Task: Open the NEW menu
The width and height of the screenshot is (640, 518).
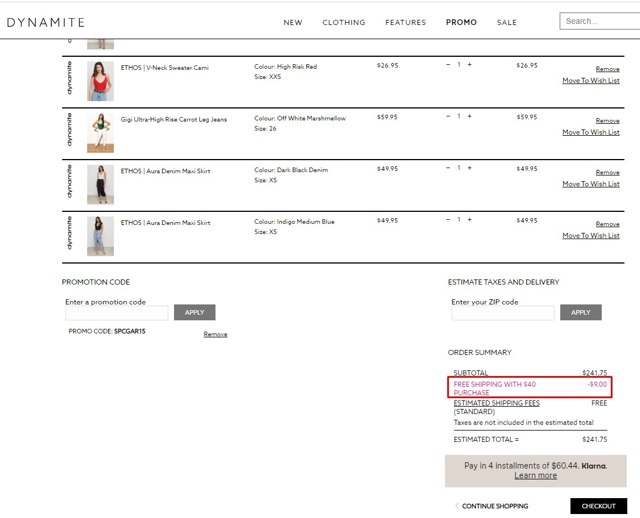Action: pos(293,22)
